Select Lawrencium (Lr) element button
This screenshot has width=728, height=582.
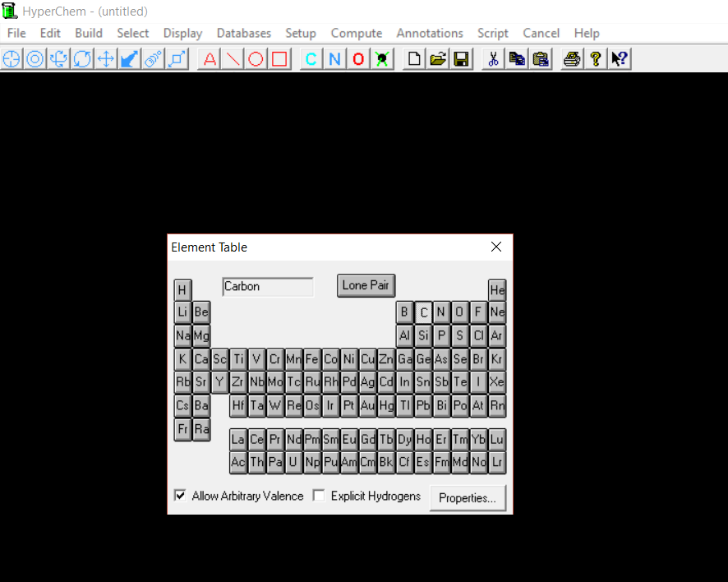(x=497, y=462)
